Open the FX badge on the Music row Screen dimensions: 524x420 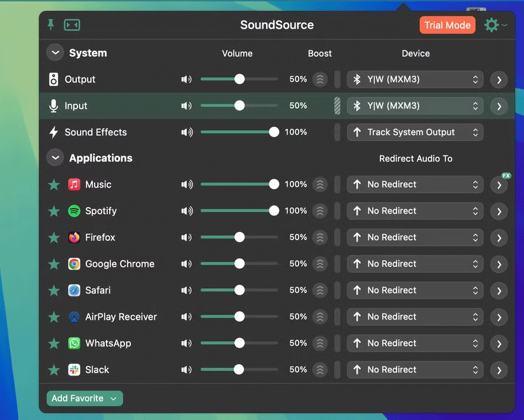tap(506, 175)
